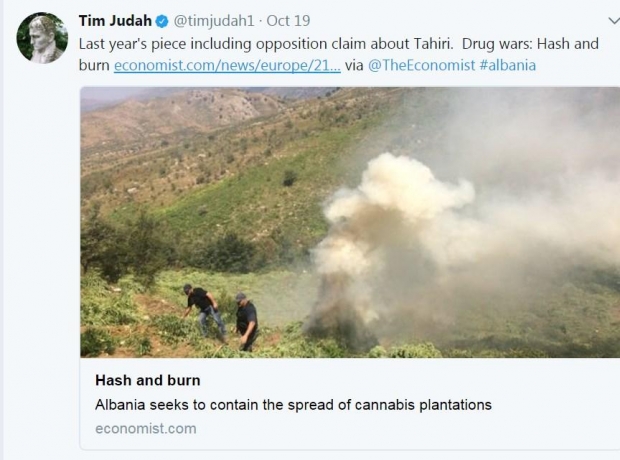This screenshot has height=460, width=620.
Task: Open the Oct 19 timestamp permalink
Action: [x=288, y=21]
